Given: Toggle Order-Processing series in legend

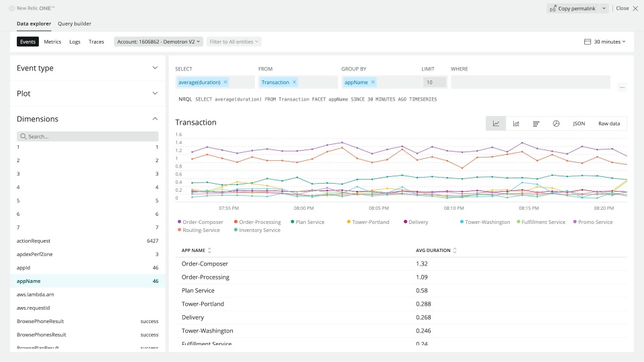Looking at the screenshot, I should (258, 222).
